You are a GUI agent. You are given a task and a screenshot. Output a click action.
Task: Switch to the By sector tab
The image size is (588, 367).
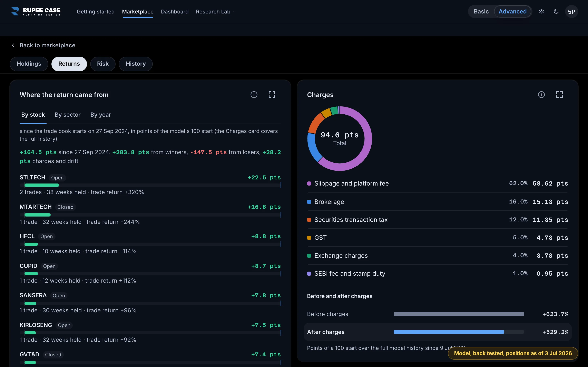68,115
